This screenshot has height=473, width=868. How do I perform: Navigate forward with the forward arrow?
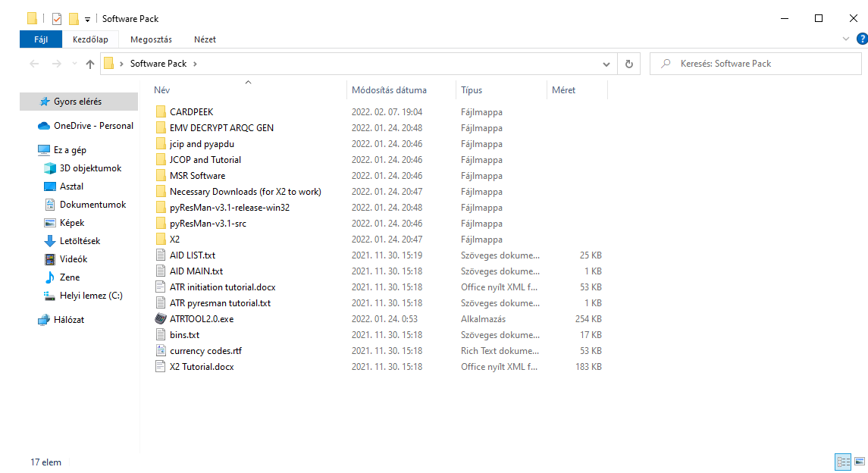tap(56, 64)
